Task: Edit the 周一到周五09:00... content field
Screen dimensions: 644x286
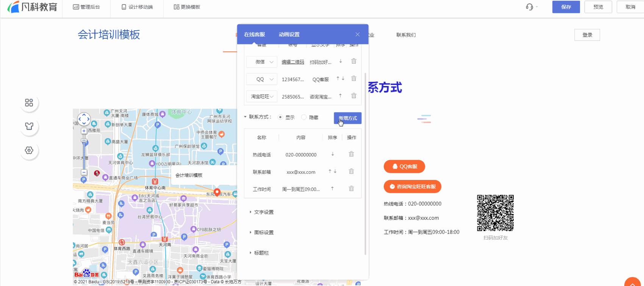Action: coord(301,189)
